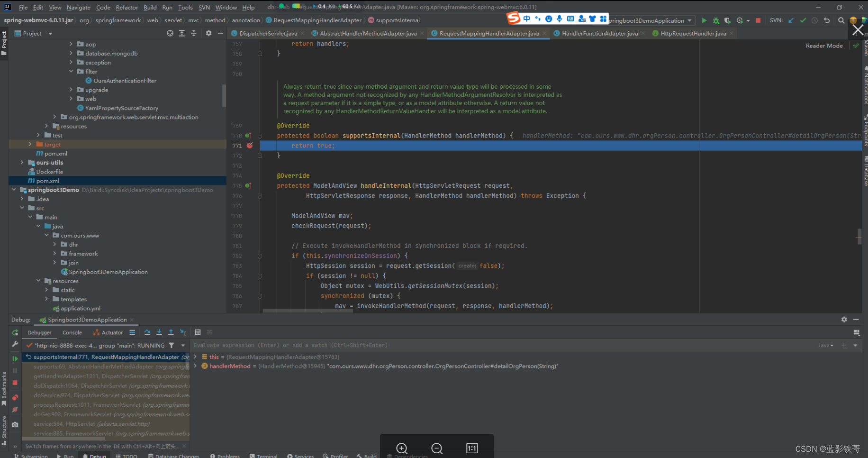This screenshot has width=868, height=458.
Task: Run to cursor in debugger
Action: [x=183, y=332]
